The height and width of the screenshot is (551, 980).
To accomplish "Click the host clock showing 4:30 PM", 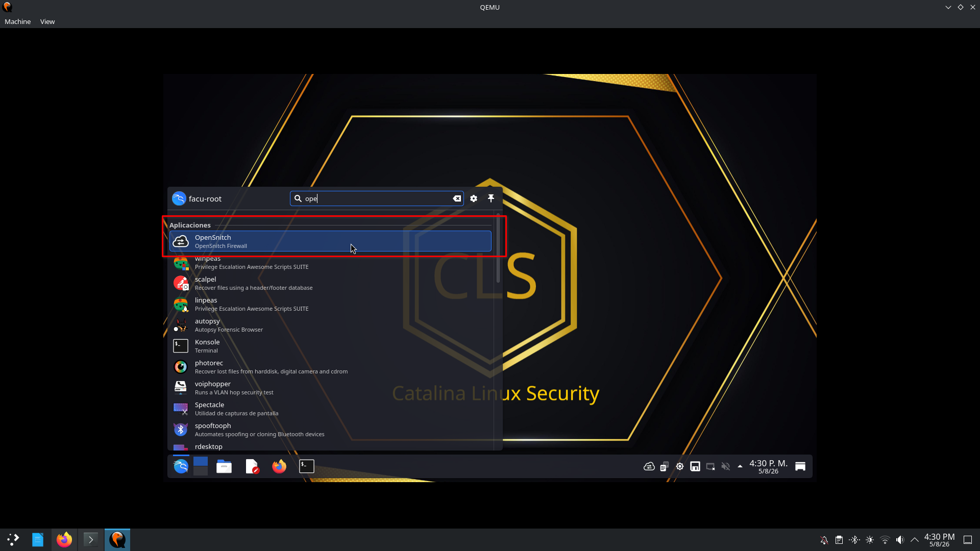I will (x=939, y=540).
